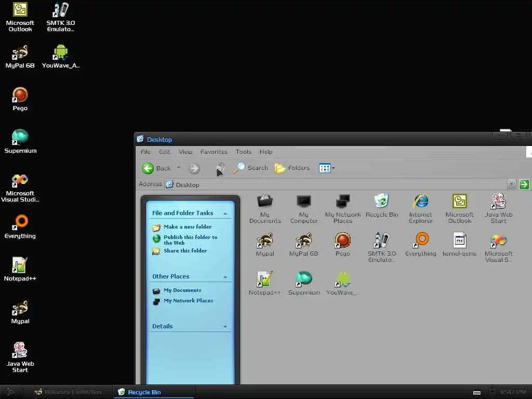Open the View menu
The height and width of the screenshot is (399, 532).
(x=185, y=152)
